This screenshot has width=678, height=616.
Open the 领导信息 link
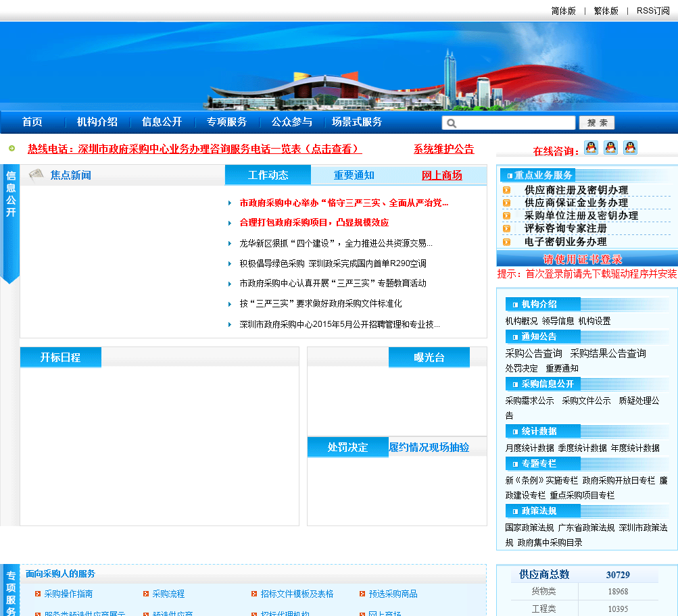558,321
